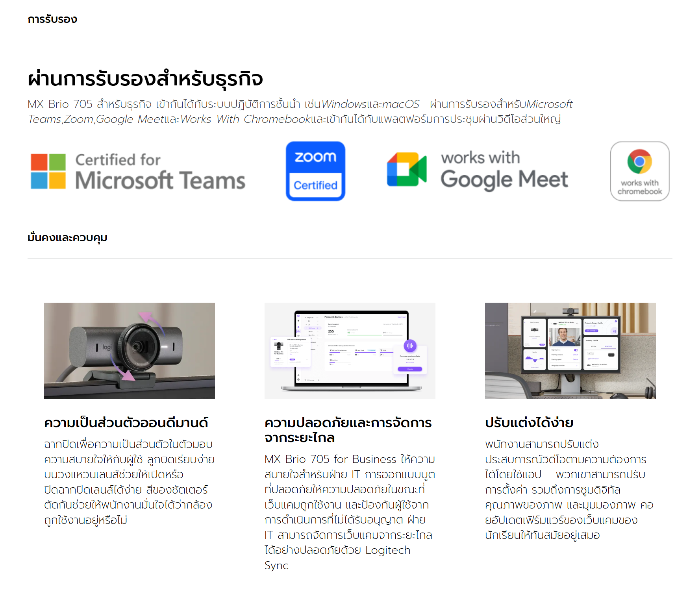The width and height of the screenshot is (700, 590).
Task: Select the 'มั่นคงและควบคุม' section header
Action: pyautogui.click(x=67, y=238)
